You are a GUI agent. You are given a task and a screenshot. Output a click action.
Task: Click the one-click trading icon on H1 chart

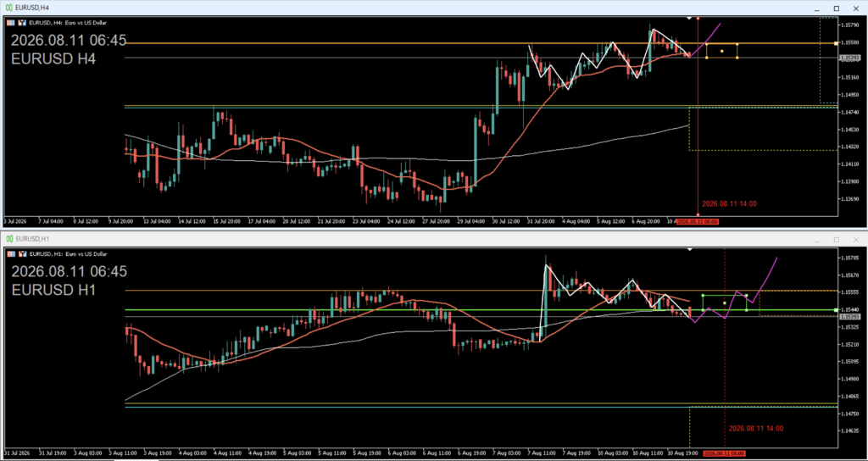tap(12, 254)
